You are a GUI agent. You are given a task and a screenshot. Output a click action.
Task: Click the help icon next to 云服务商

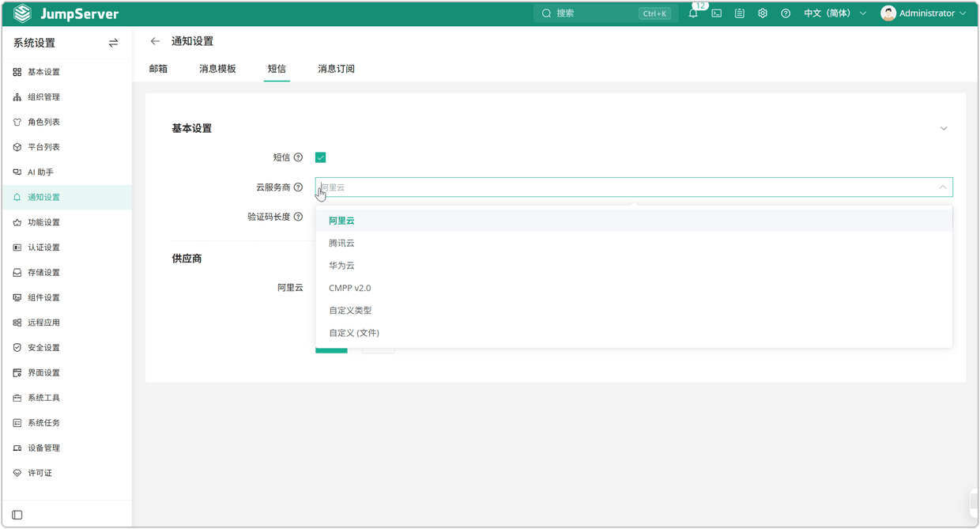pyautogui.click(x=298, y=187)
